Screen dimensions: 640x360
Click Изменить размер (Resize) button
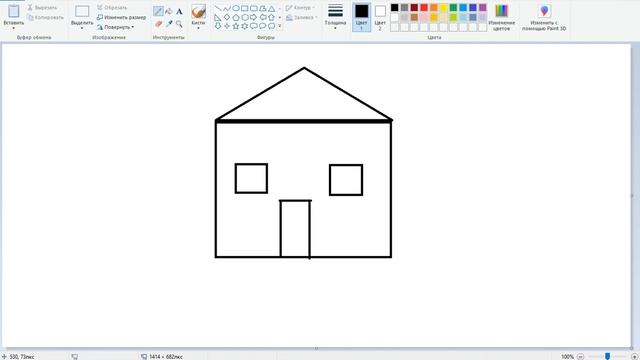[x=122, y=18]
